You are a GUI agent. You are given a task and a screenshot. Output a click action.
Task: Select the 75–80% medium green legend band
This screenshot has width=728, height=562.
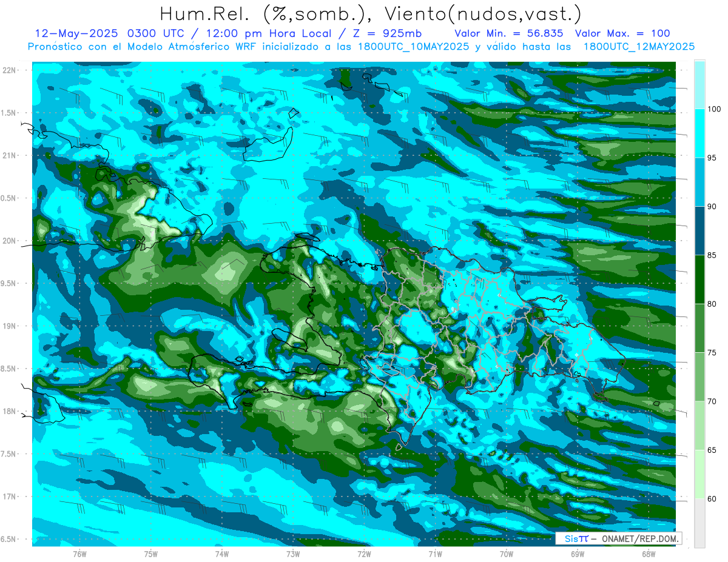tap(699, 328)
